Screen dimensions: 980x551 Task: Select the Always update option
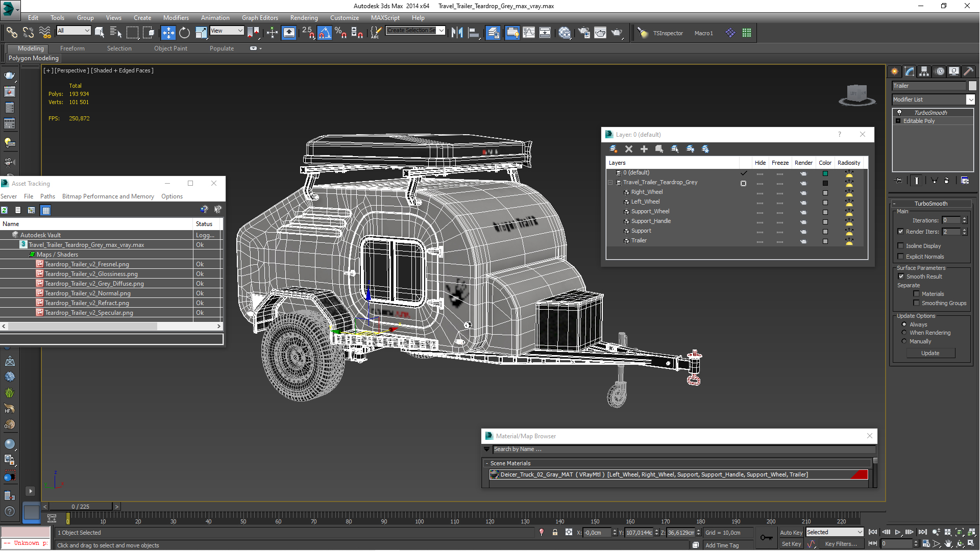tap(904, 324)
